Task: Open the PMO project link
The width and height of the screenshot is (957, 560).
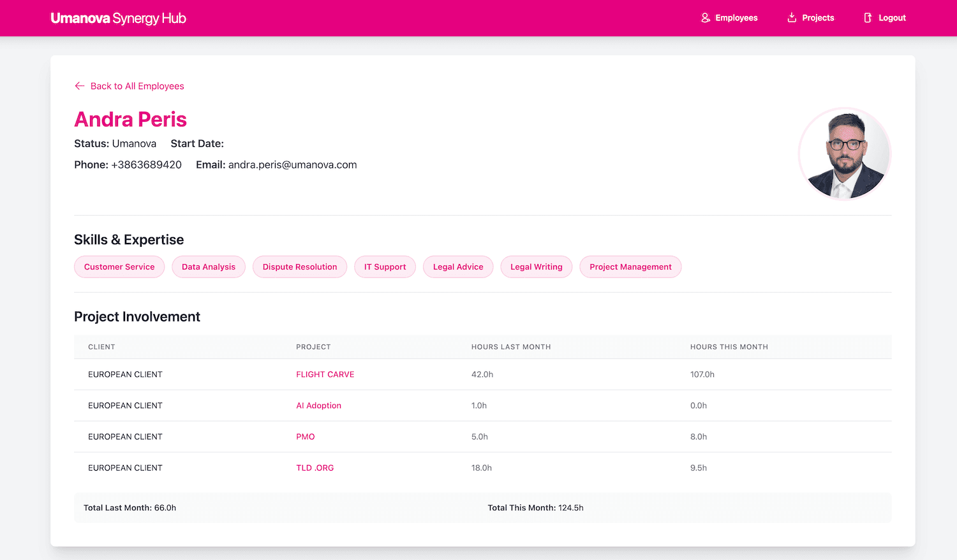Action: click(x=306, y=436)
